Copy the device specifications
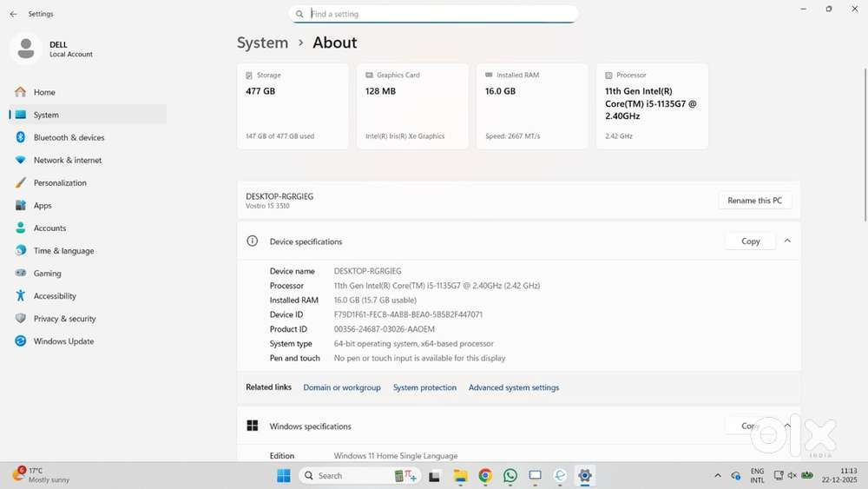This screenshot has height=489, width=868. pos(750,241)
